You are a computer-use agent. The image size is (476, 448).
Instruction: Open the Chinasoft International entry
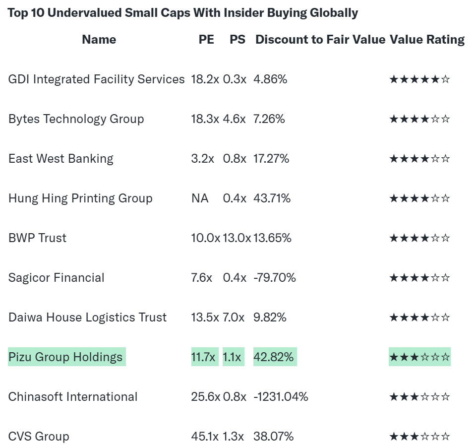click(73, 397)
